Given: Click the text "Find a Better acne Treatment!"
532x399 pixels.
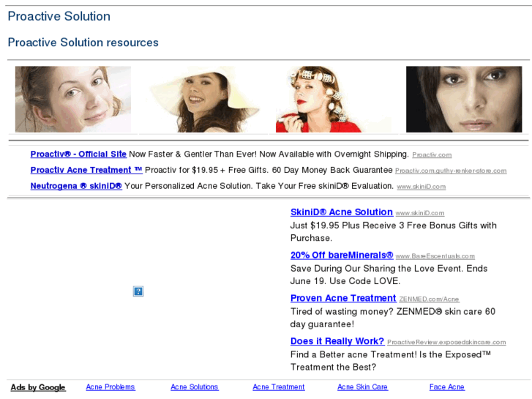Looking at the screenshot, I should point(353,355).
